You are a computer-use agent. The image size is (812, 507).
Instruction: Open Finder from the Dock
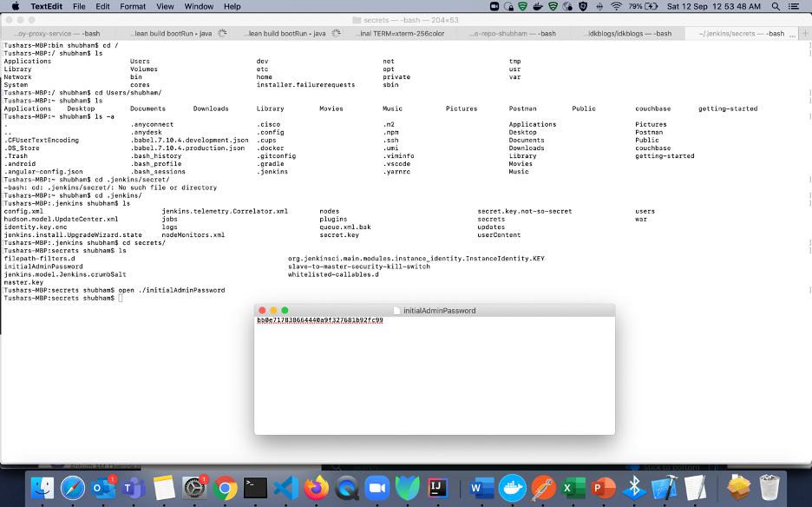click(43, 488)
